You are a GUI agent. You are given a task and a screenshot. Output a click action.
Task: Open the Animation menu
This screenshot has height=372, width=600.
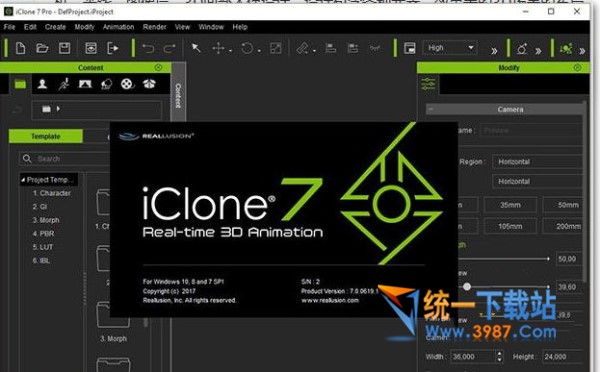[118, 27]
